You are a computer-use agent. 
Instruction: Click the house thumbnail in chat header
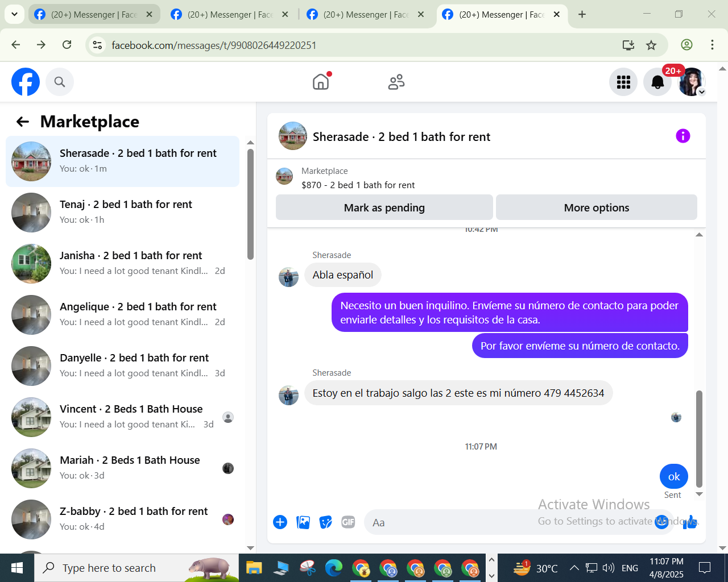(293, 136)
